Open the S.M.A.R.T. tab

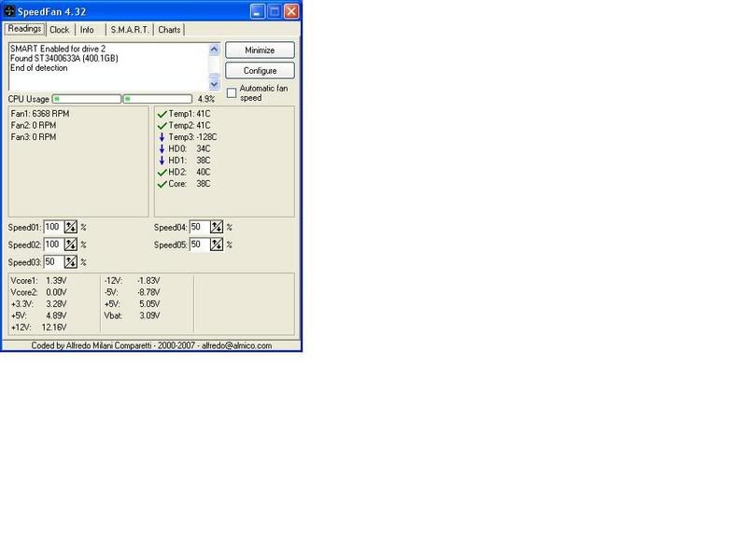(x=130, y=30)
